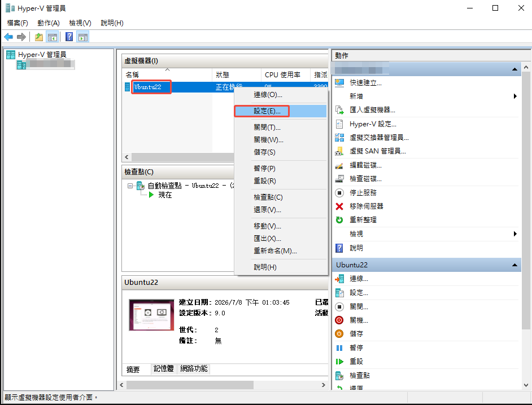Image resolution: width=532 pixels, height=405 pixels.
Task: Click the Forward arrow toolbar icon
Action: pyautogui.click(x=21, y=37)
